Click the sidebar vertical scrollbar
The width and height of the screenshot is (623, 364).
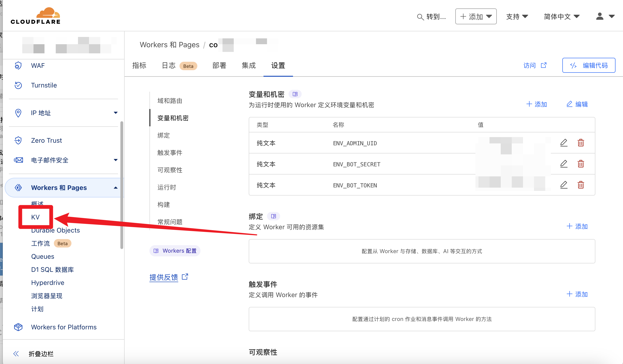coord(122,185)
